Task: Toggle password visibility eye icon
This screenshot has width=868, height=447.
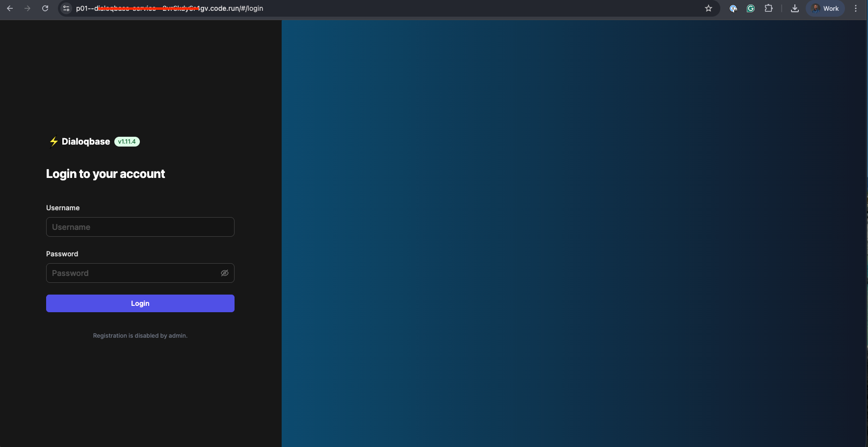Action: (225, 273)
